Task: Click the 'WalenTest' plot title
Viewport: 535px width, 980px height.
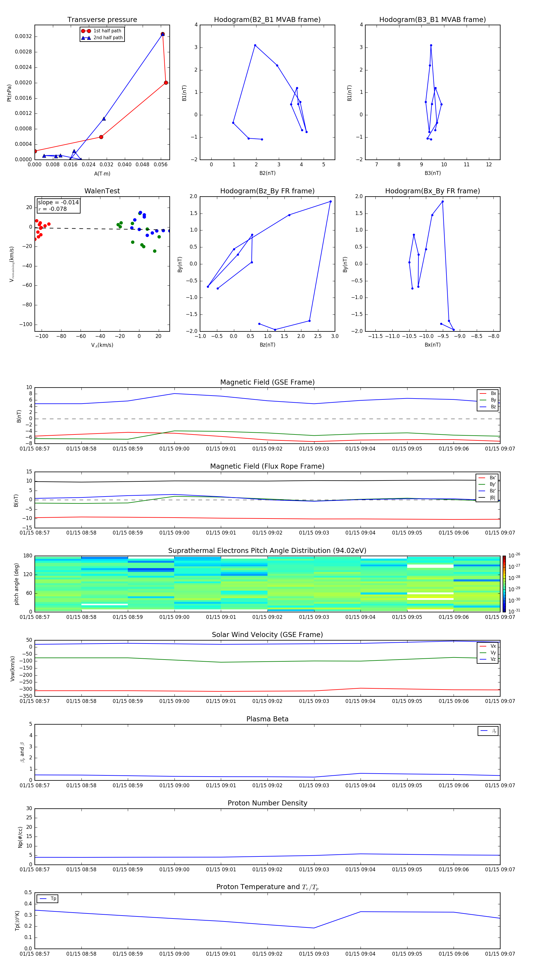Action: (x=102, y=191)
